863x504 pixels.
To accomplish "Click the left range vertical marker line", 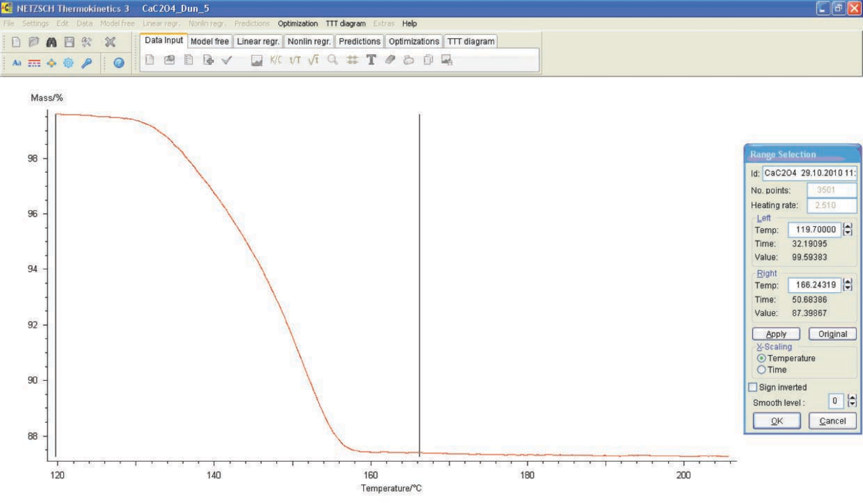I will tap(56, 285).
